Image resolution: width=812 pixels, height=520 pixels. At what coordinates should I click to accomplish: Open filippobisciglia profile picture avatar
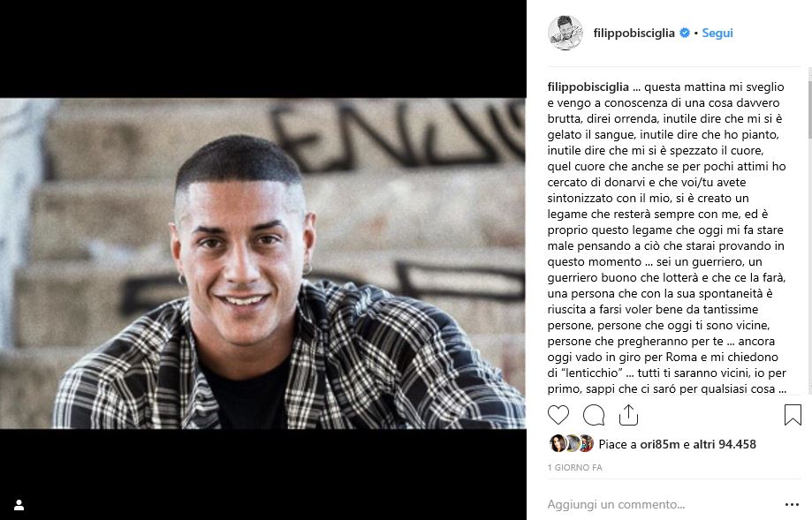[x=565, y=33]
